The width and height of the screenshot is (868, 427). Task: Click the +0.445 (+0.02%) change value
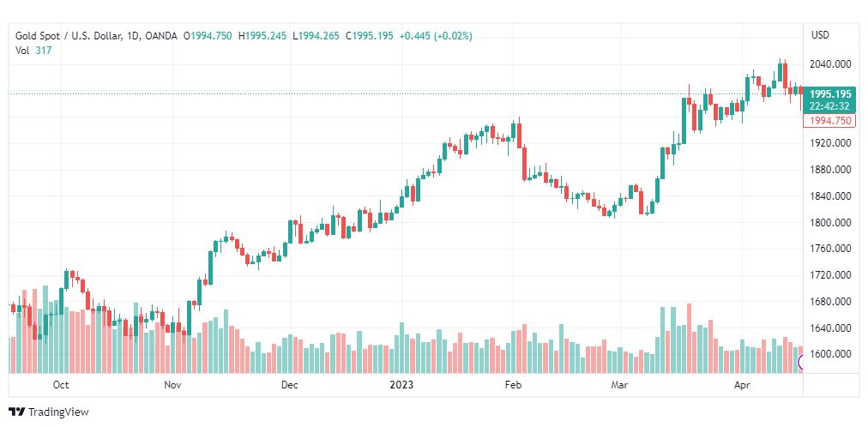click(435, 36)
